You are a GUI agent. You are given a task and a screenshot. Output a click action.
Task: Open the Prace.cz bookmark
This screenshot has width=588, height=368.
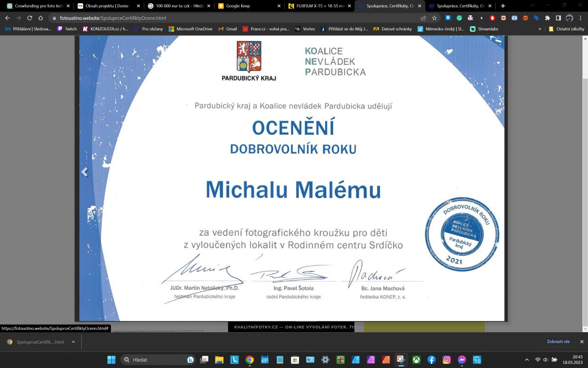266,29
